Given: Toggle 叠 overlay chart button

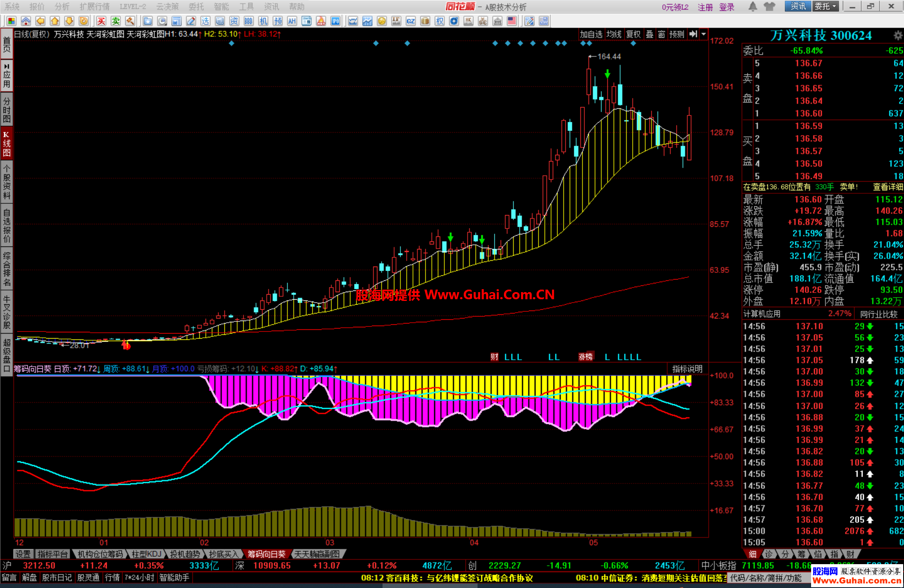Looking at the screenshot, I should [650, 34].
